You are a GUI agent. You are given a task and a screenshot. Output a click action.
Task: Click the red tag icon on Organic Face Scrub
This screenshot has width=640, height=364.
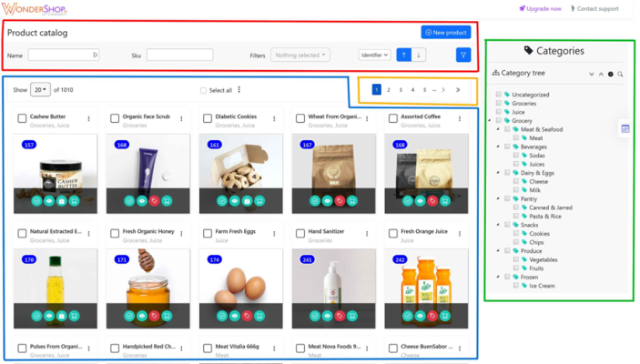click(x=154, y=201)
